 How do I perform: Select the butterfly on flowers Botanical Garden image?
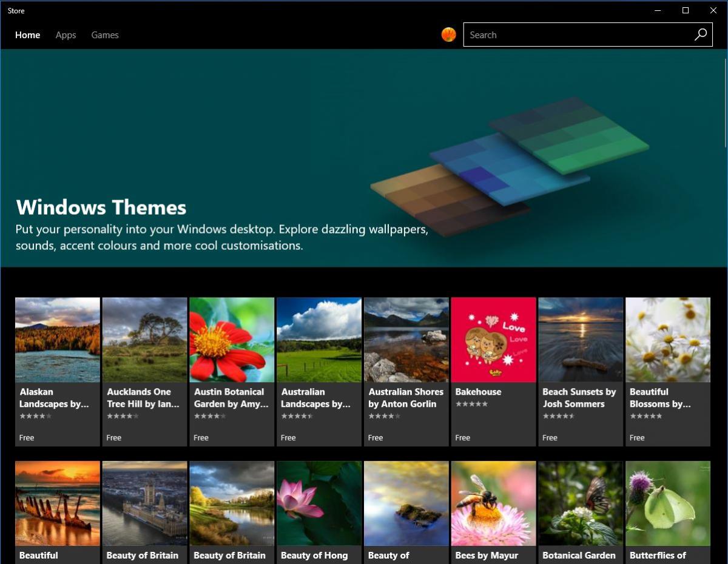click(581, 503)
